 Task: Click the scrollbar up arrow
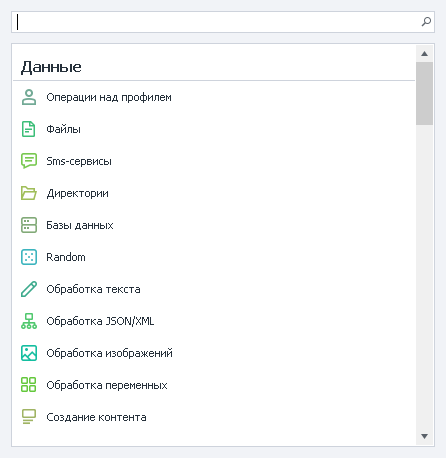click(x=424, y=54)
